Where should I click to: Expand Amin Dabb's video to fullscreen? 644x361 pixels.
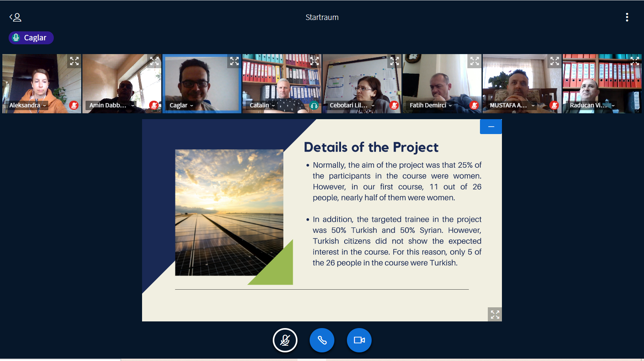point(154,61)
